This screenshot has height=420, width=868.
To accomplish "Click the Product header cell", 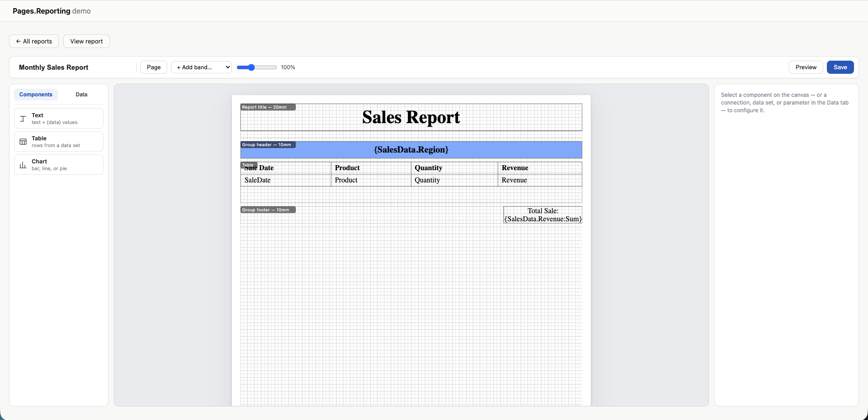I will [x=371, y=168].
